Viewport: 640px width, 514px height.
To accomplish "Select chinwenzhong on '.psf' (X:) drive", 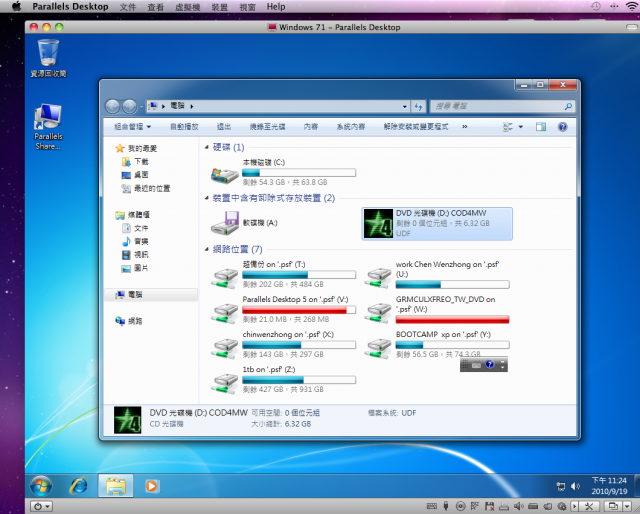I will pos(283,344).
